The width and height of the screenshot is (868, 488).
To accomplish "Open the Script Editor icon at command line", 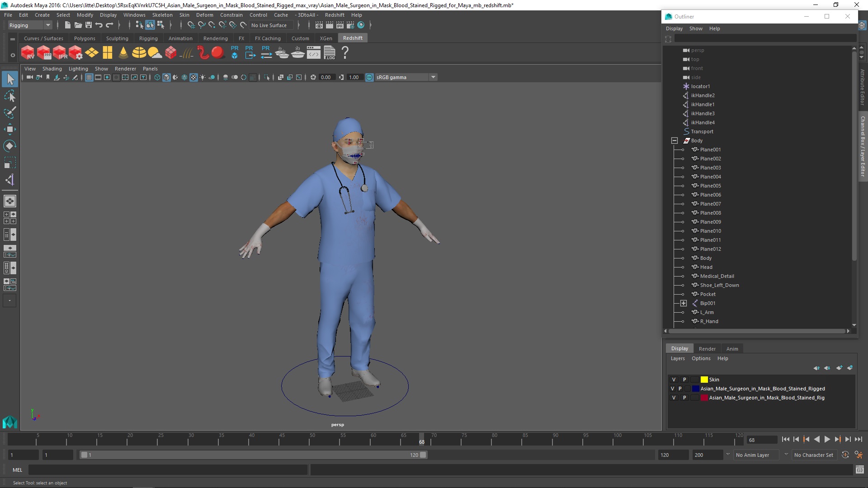I will pos(859,470).
